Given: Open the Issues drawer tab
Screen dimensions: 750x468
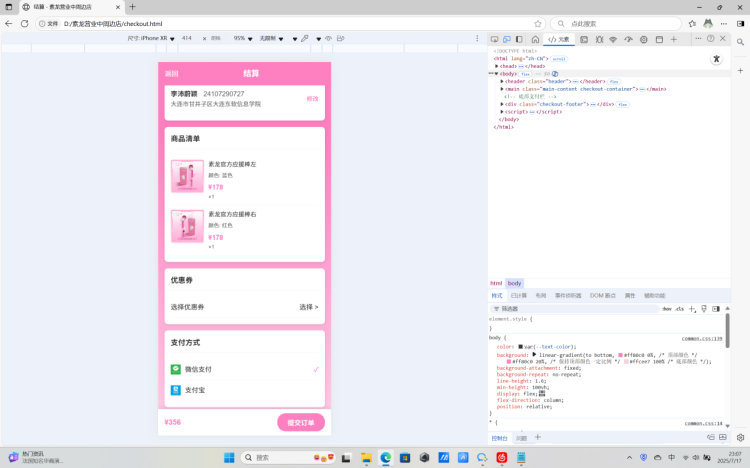Looking at the screenshot, I should [521, 438].
